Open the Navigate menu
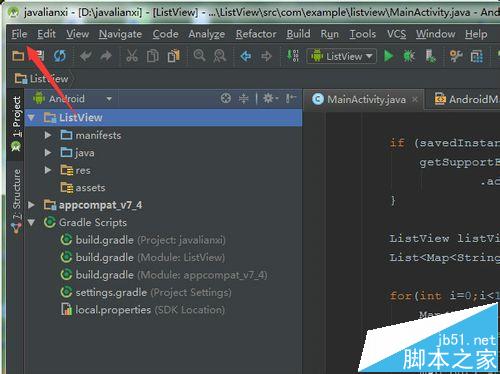The height and width of the screenshot is (374, 500). 120,34
